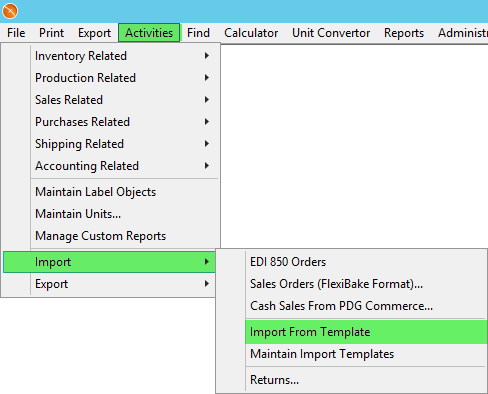Open the Export menu in menu bar
This screenshot has width=488, height=394.
(x=94, y=33)
